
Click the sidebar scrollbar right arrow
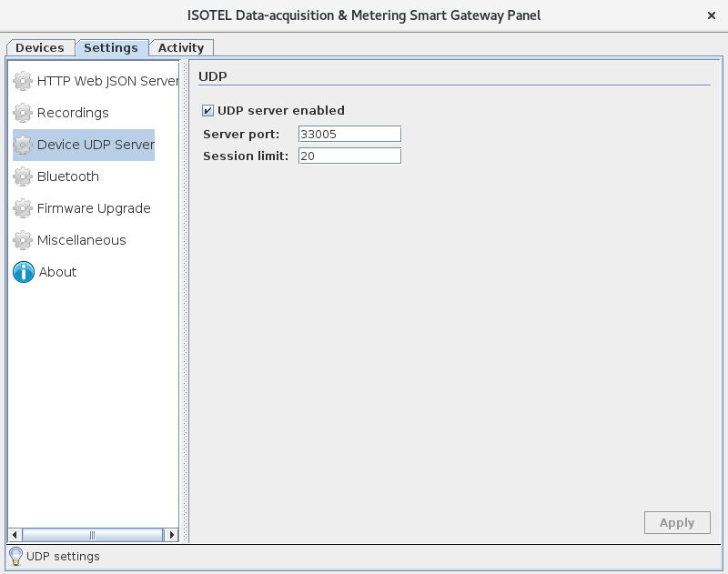coord(171,535)
